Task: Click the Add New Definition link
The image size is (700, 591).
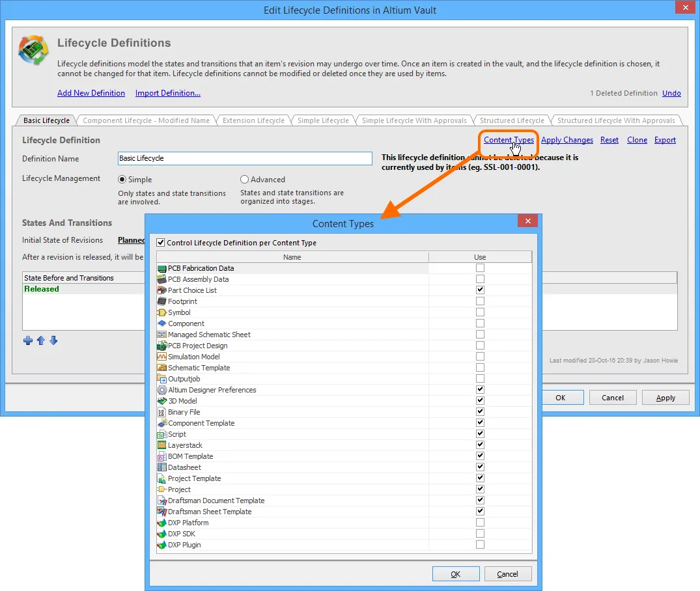Action: 91,93
